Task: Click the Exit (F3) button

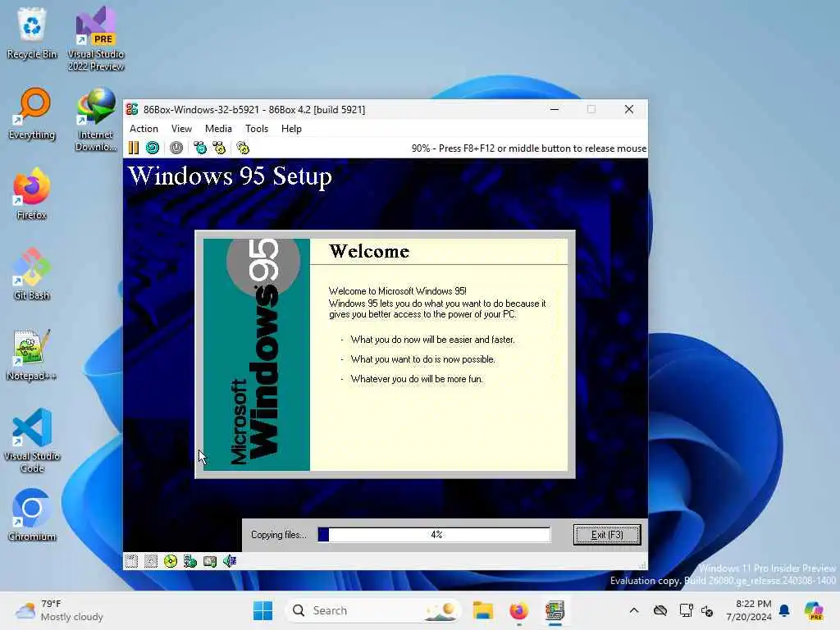Action: (607, 535)
